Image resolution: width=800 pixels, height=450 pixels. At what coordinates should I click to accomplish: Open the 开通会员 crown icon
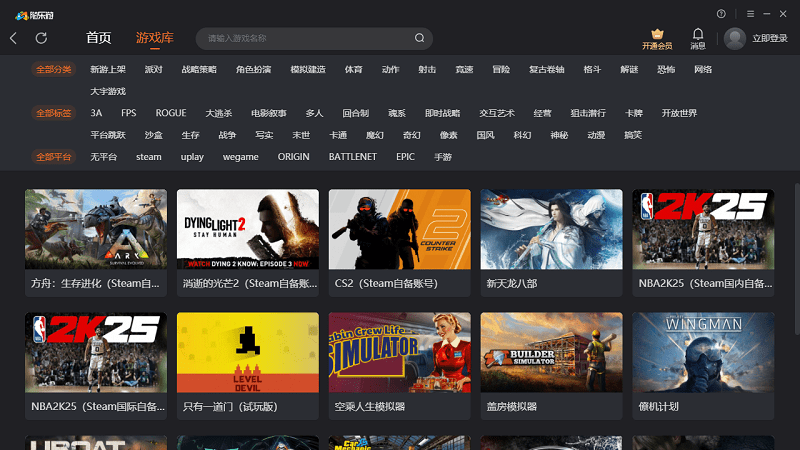[x=657, y=39]
